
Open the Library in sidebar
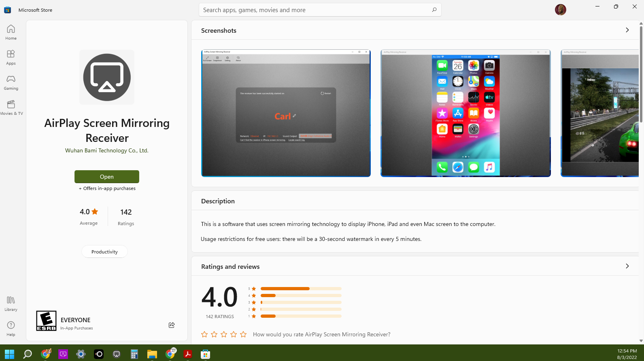point(11,304)
